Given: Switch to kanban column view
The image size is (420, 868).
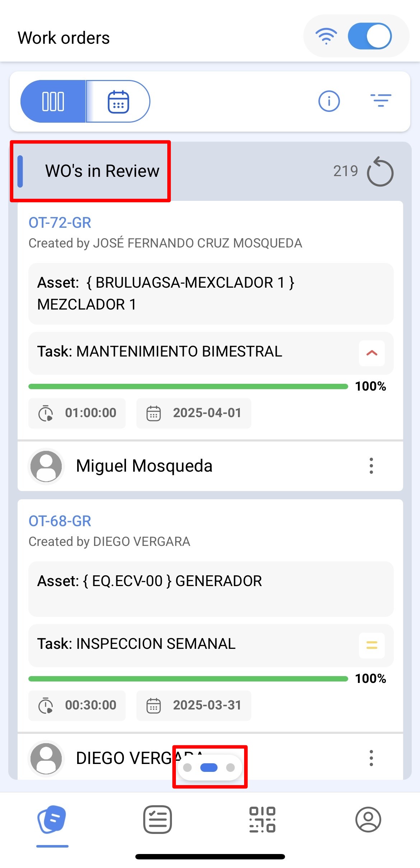Looking at the screenshot, I should click(x=53, y=101).
